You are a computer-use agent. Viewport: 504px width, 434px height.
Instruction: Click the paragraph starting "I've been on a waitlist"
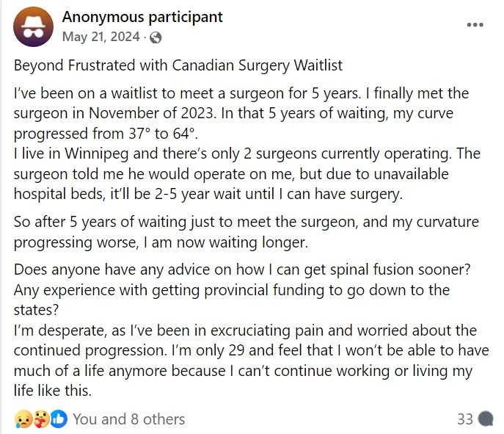pos(241,95)
